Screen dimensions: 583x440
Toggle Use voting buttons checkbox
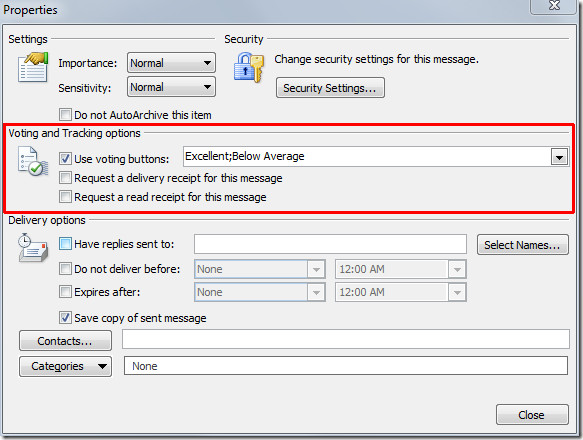pyautogui.click(x=65, y=158)
